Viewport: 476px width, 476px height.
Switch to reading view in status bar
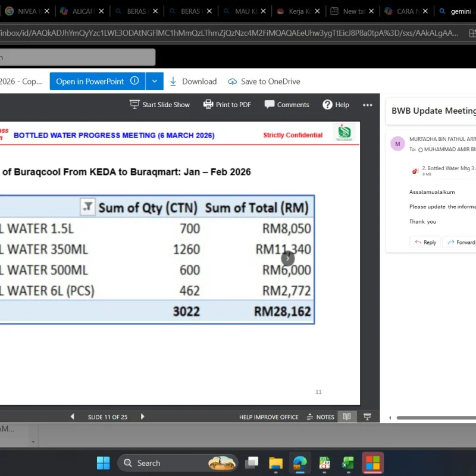[347, 417]
